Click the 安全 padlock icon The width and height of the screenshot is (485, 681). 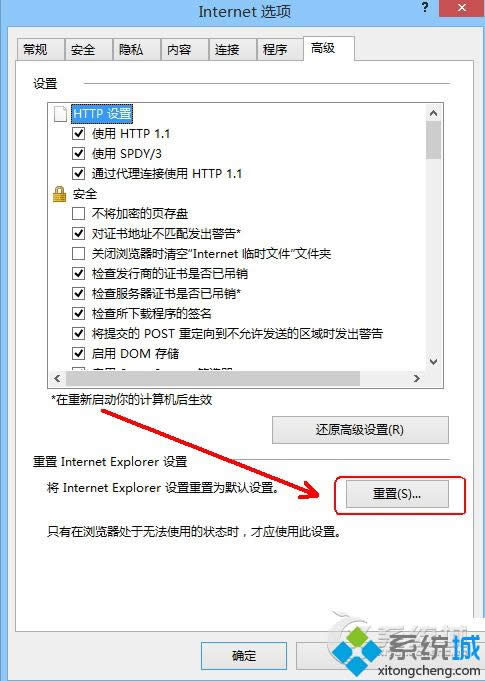point(59,194)
